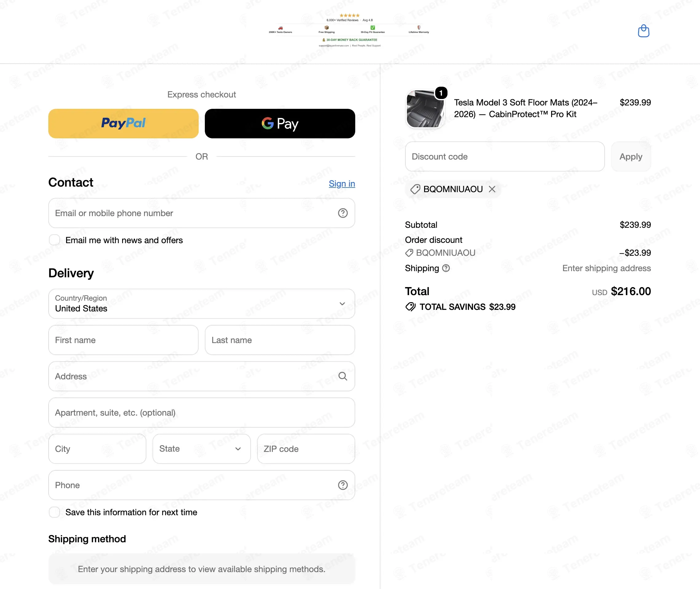Click the TOTAL SAVINGS $23.99 text
700x589 pixels.
pos(467,307)
